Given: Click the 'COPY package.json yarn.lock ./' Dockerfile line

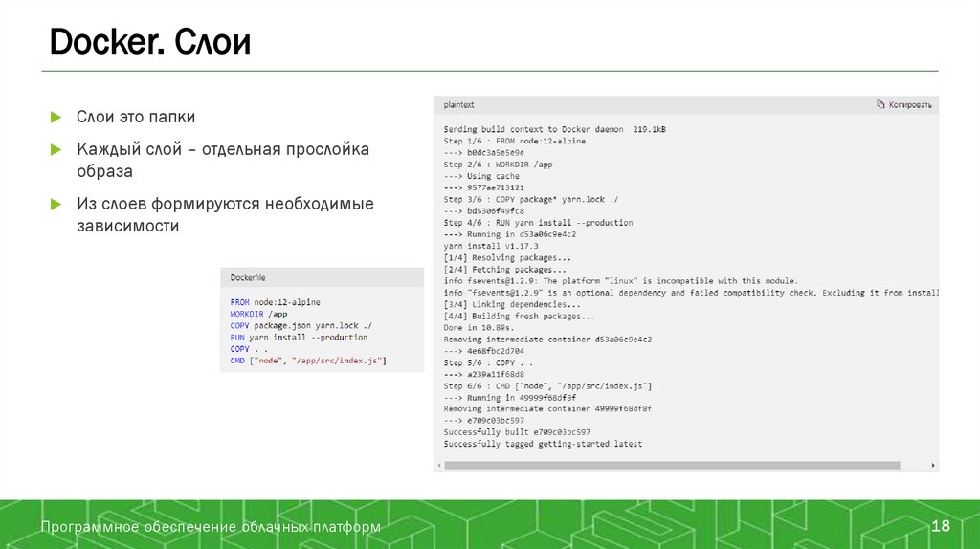Looking at the screenshot, I should pyautogui.click(x=301, y=326).
